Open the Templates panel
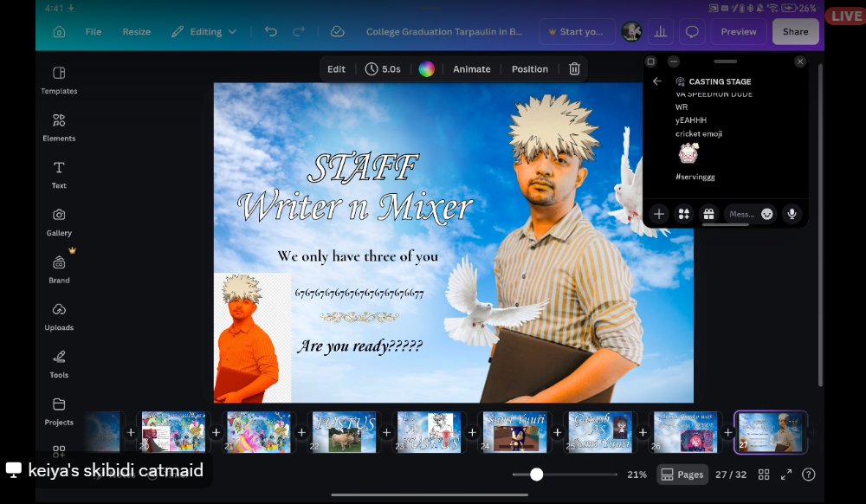The image size is (866, 504). (59, 81)
